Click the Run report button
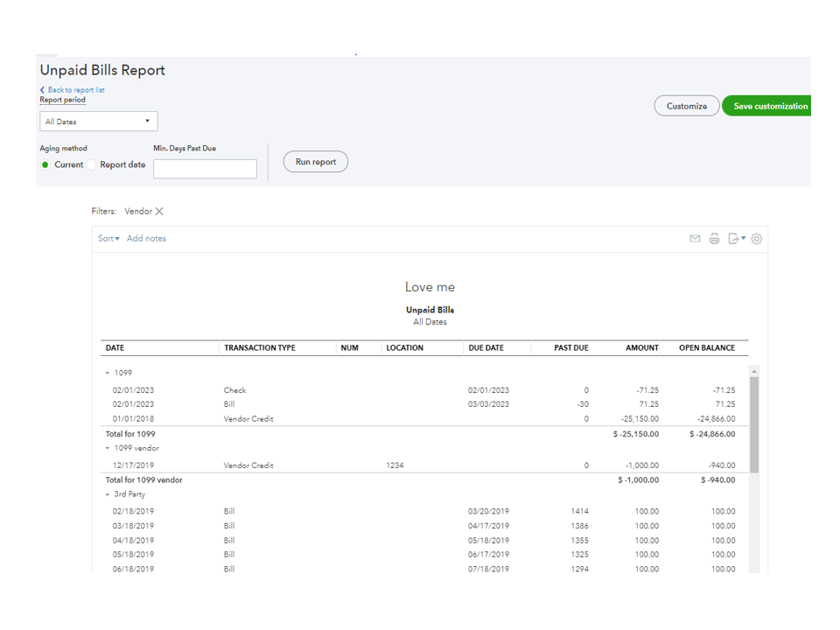 [x=315, y=162]
